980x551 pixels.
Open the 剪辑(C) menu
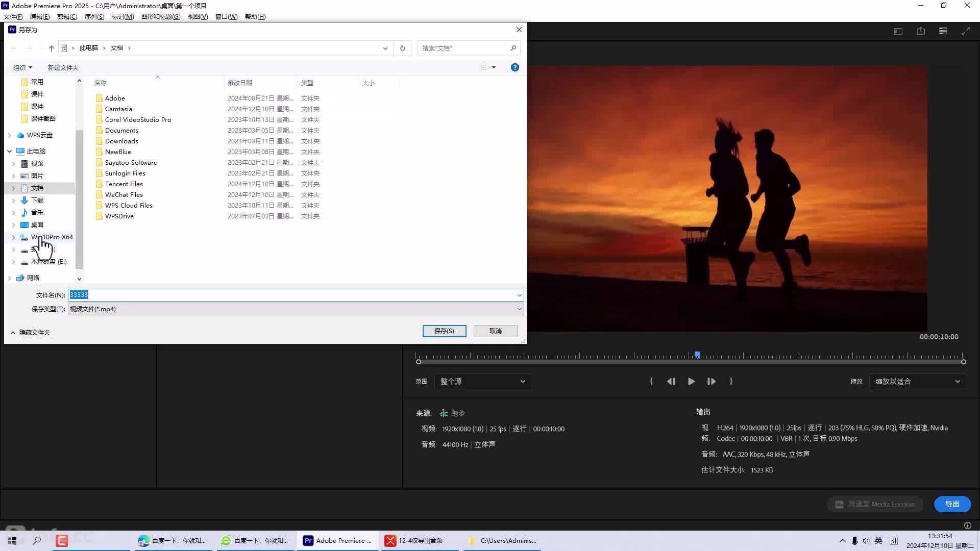[67, 16]
